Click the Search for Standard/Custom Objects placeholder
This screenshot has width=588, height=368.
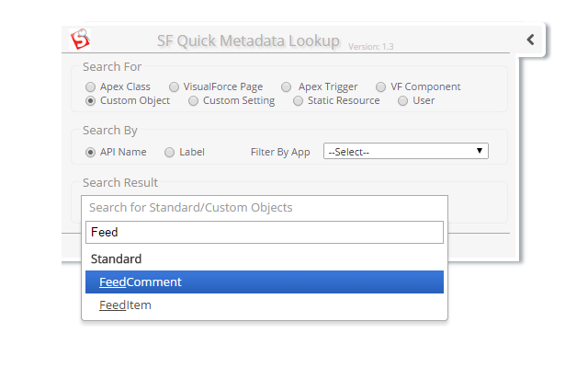point(191,208)
